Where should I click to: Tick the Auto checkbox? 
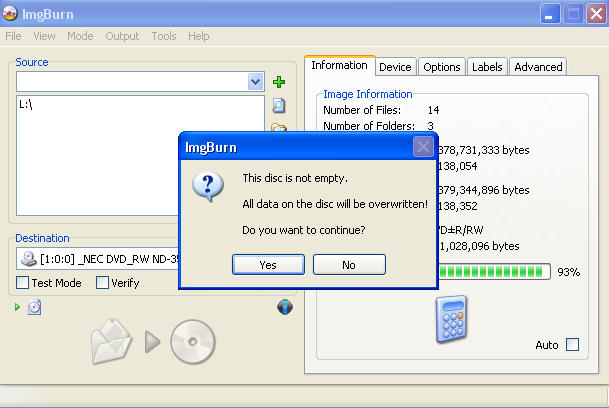572,344
